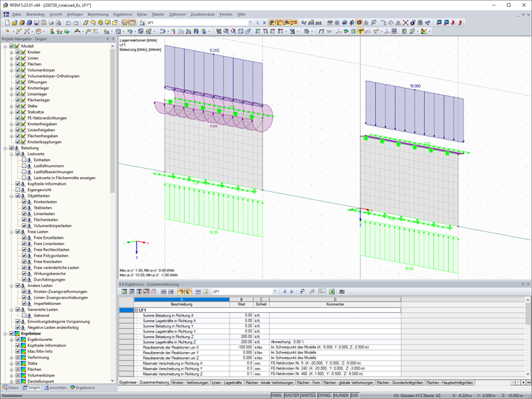
Task: Open the LF1 dropdown in results table toolbar
Action: [x=275, y=292]
